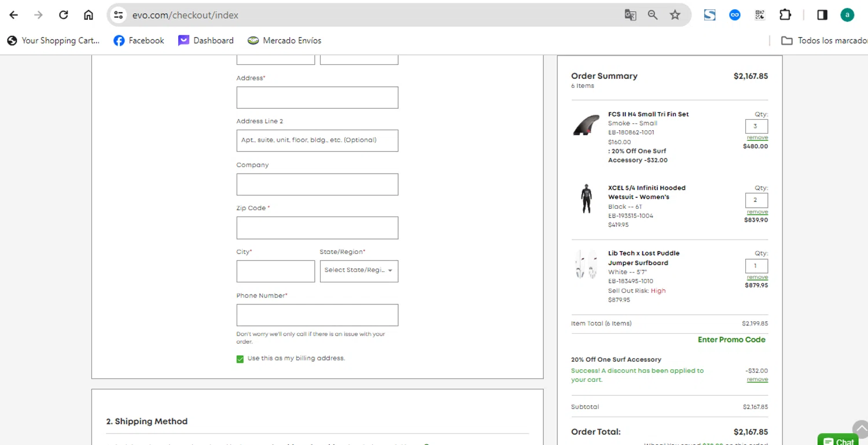Click the XCEL wetsuit thumbnail

pos(586,198)
